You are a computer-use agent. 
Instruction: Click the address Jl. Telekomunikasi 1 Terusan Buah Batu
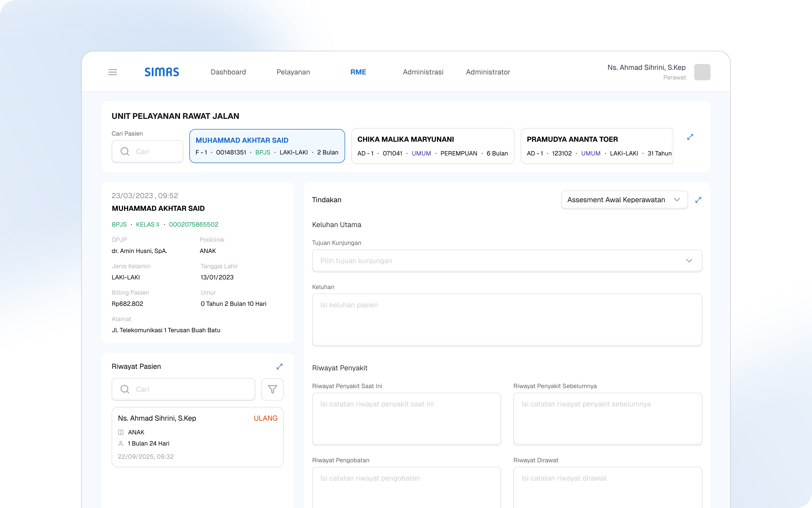click(x=166, y=330)
